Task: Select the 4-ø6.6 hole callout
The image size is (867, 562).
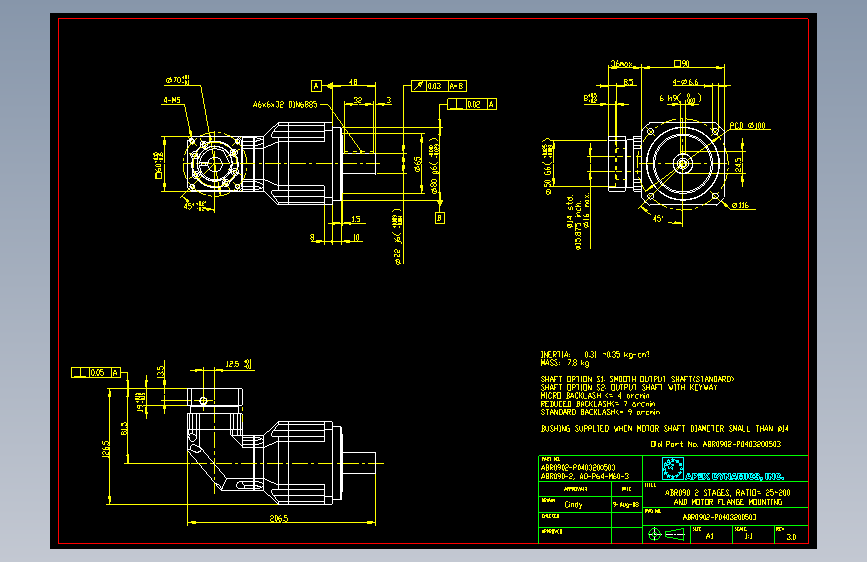Action: point(686,82)
